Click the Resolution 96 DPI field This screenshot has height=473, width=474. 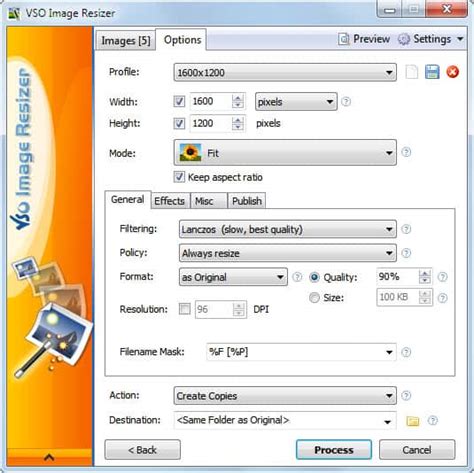click(214, 309)
